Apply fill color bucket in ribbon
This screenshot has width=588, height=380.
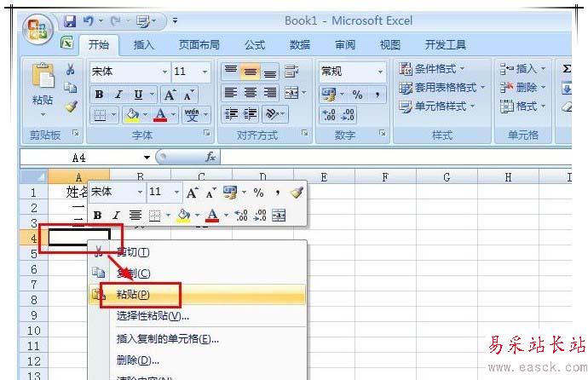point(132,115)
